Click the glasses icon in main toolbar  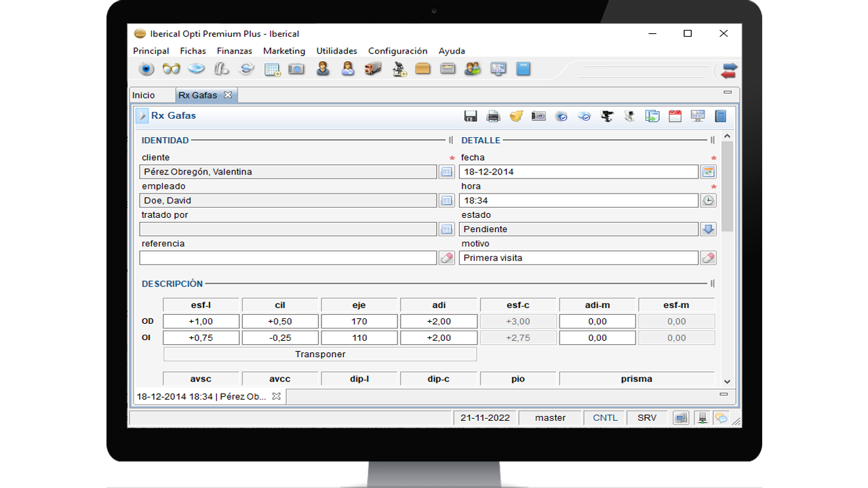(x=172, y=69)
